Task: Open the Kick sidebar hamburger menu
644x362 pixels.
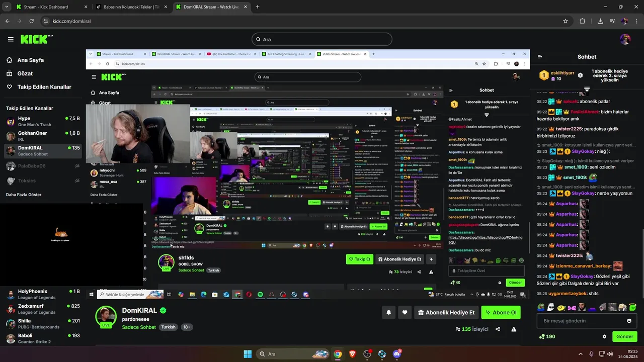Action: (11, 39)
